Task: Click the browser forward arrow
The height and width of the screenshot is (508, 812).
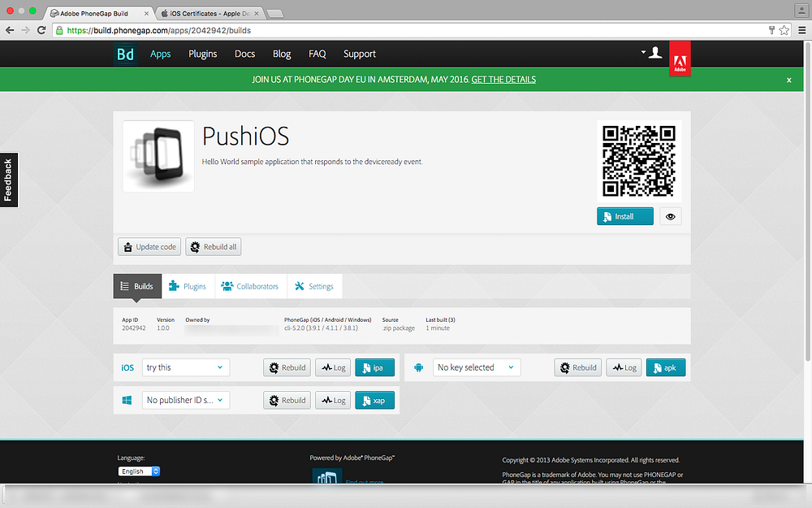Action: click(x=25, y=30)
